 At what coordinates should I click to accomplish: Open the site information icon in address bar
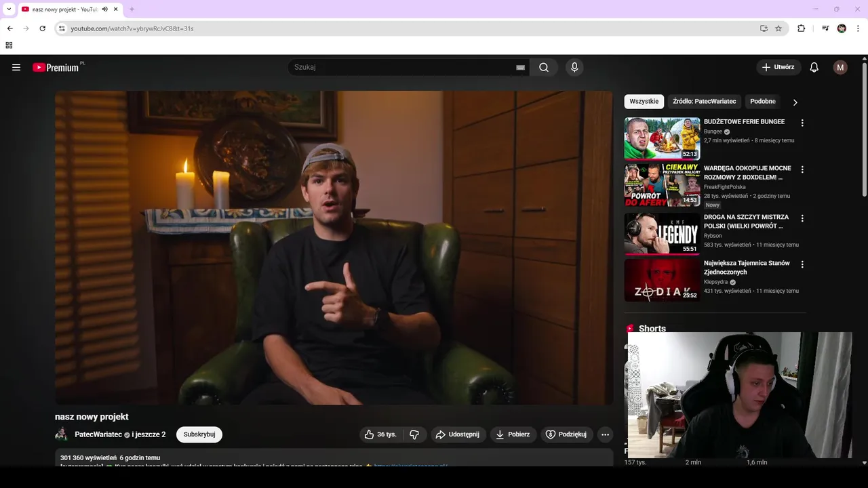[x=62, y=28]
